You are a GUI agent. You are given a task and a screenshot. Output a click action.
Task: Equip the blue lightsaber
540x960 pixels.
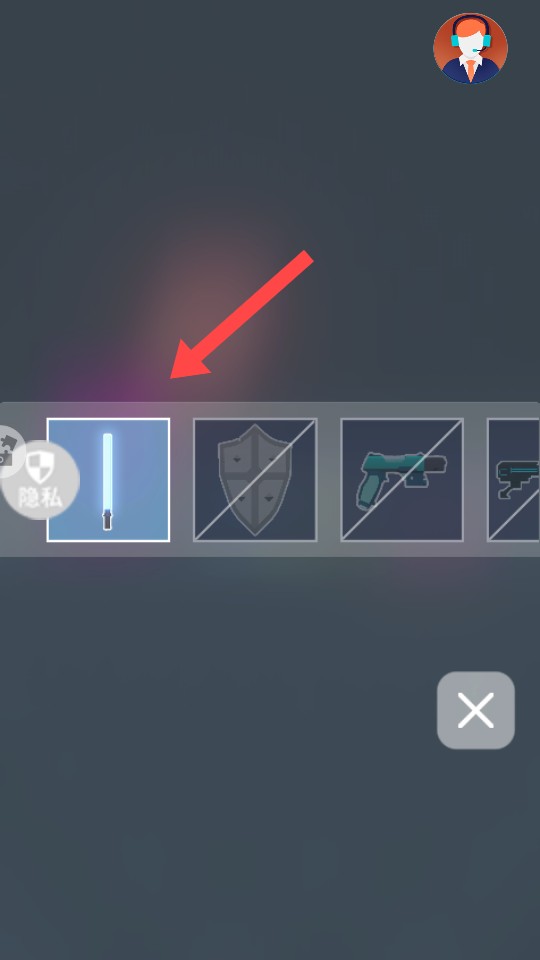(x=108, y=480)
